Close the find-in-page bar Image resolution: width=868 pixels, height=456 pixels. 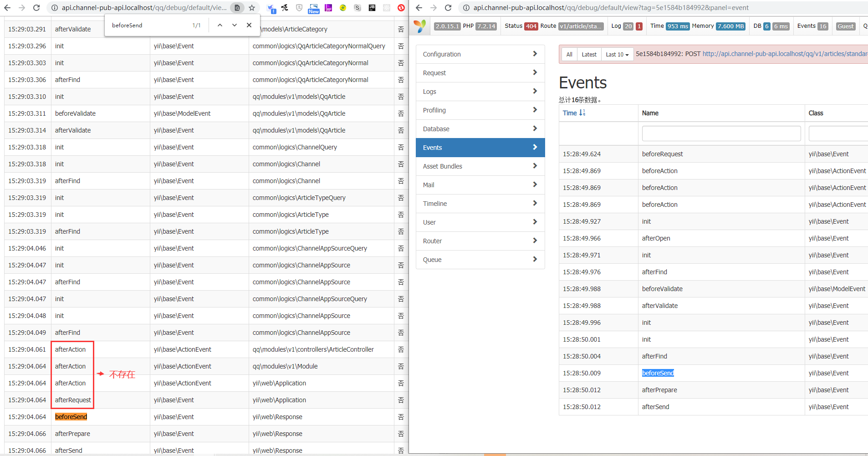[249, 25]
